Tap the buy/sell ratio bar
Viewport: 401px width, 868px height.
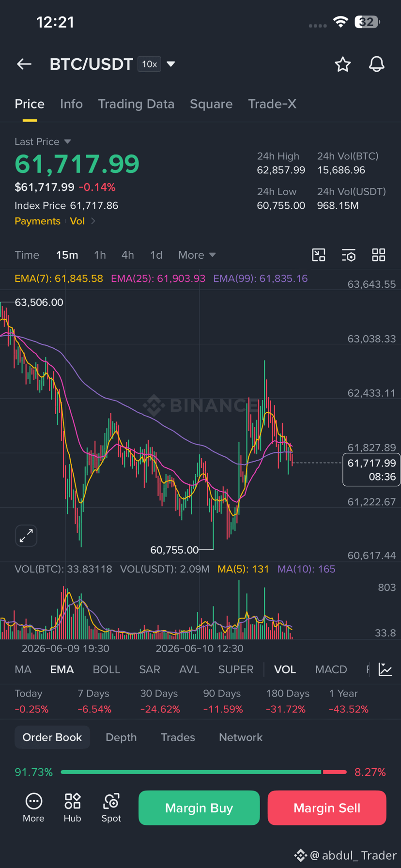click(x=204, y=772)
